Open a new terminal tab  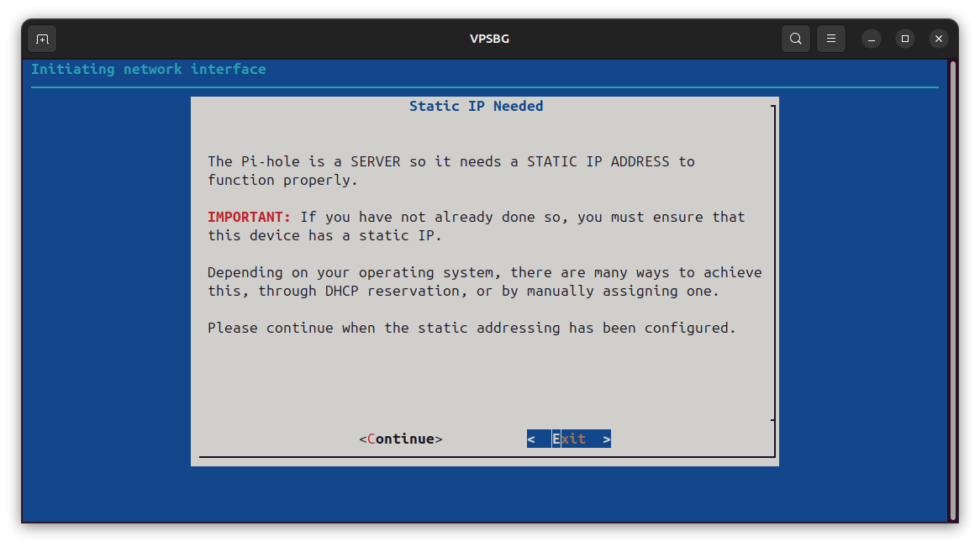pos(43,39)
